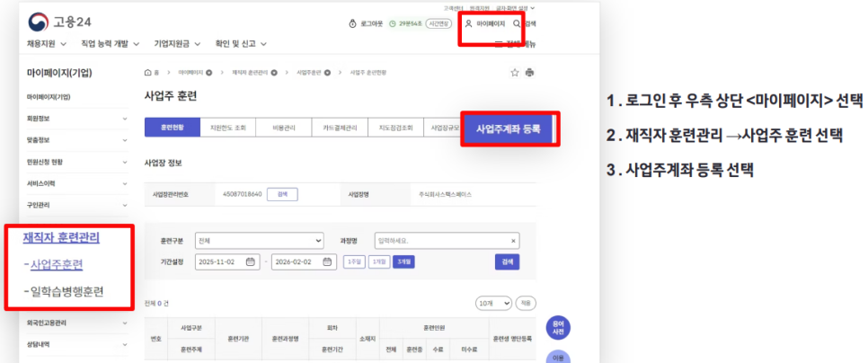Open 확인 및 신고 top menu
This screenshot has width=868, height=363.
pos(242,44)
